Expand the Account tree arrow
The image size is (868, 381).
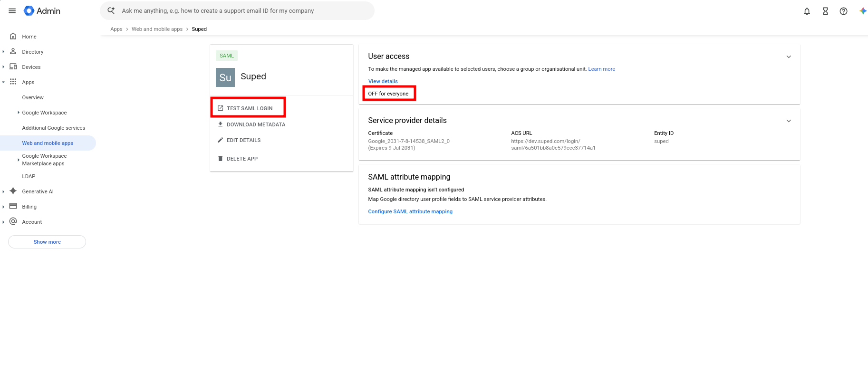[x=3, y=222]
